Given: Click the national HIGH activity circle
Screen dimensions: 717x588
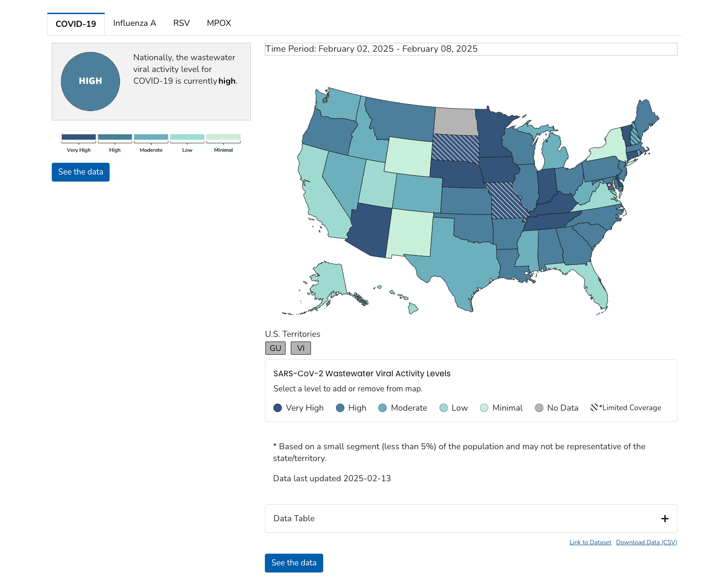Looking at the screenshot, I should pyautogui.click(x=90, y=81).
